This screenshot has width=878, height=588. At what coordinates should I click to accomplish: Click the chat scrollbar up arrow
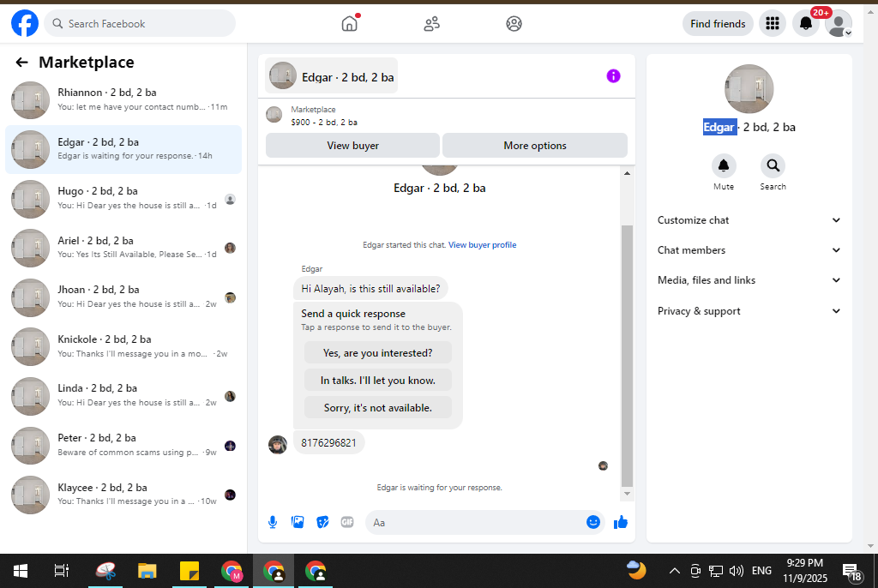point(627,174)
